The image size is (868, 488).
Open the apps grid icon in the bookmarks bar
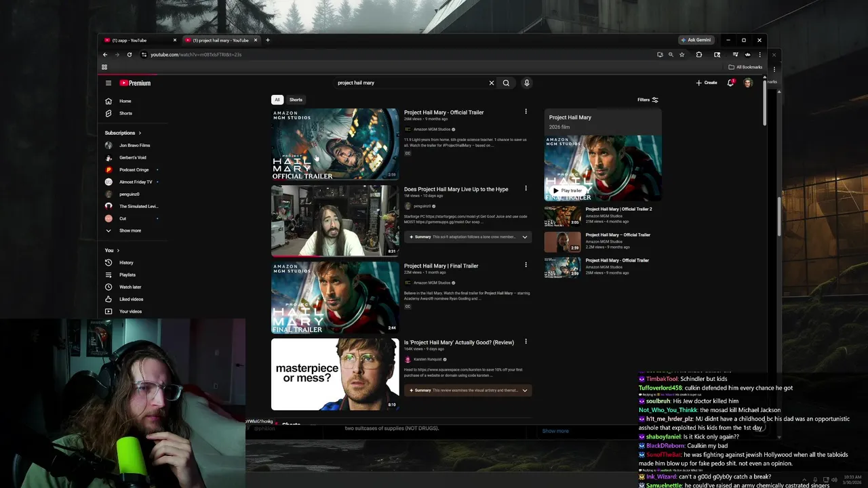(104, 67)
